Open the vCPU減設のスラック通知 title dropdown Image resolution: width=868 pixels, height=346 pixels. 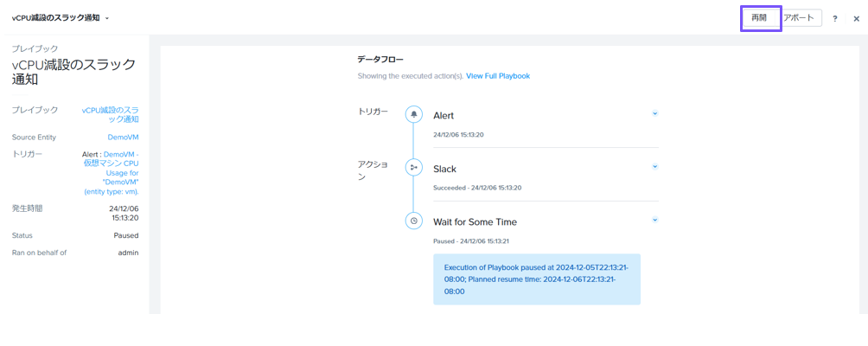(61, 17)
